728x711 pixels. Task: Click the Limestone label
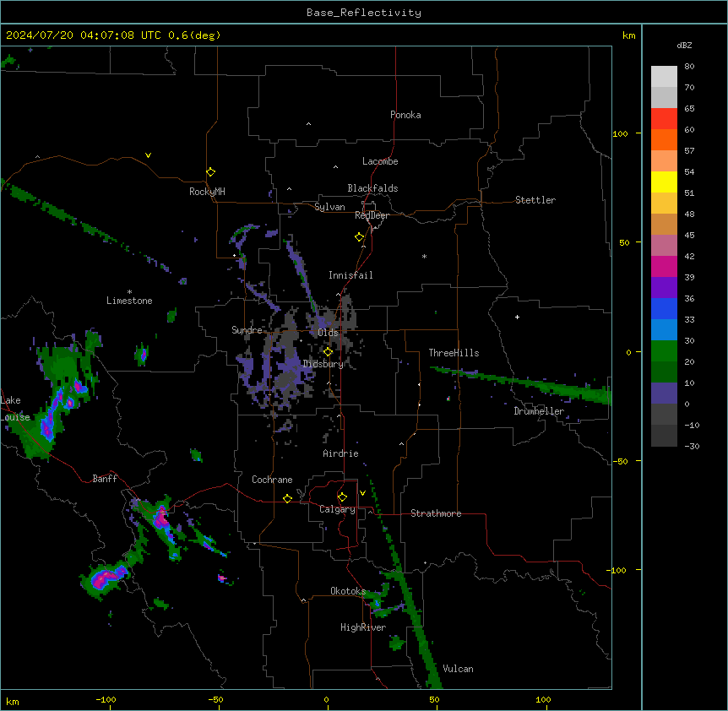(x=129, y=301)
